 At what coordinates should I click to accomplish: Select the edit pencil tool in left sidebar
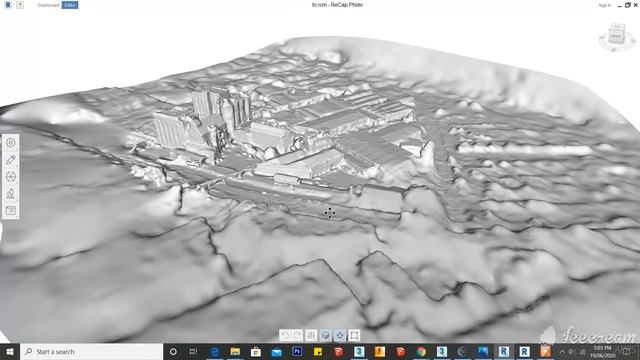pyautogui.click(x=11, y=160)
